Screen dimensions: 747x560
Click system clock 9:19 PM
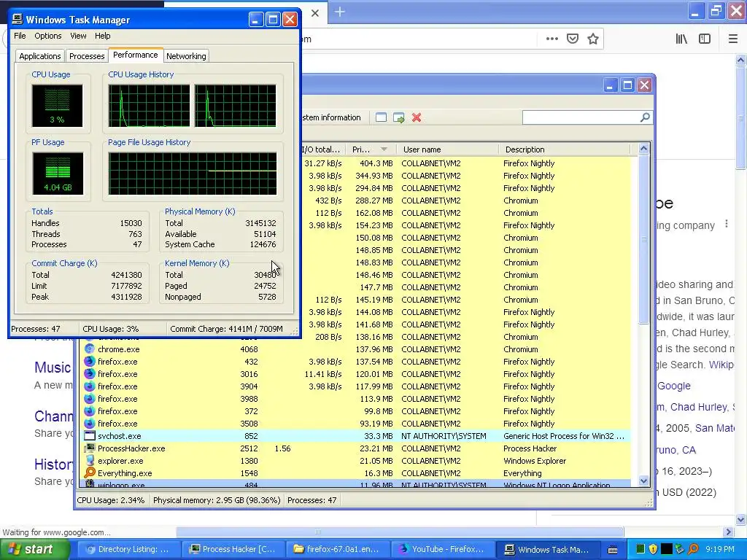point(720,549)
